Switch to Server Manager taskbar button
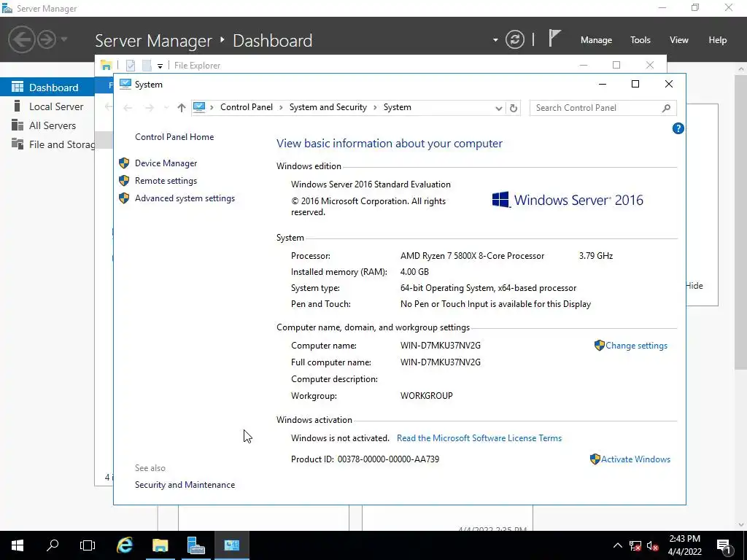The height and width of the screenshot is (560, 747). [x=196, y=545]
